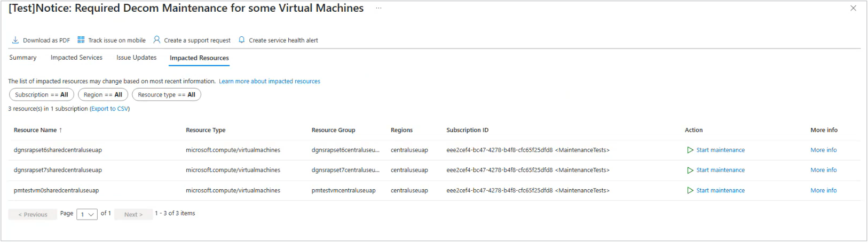Open the Subscription == All filter

tap(42, 95)
